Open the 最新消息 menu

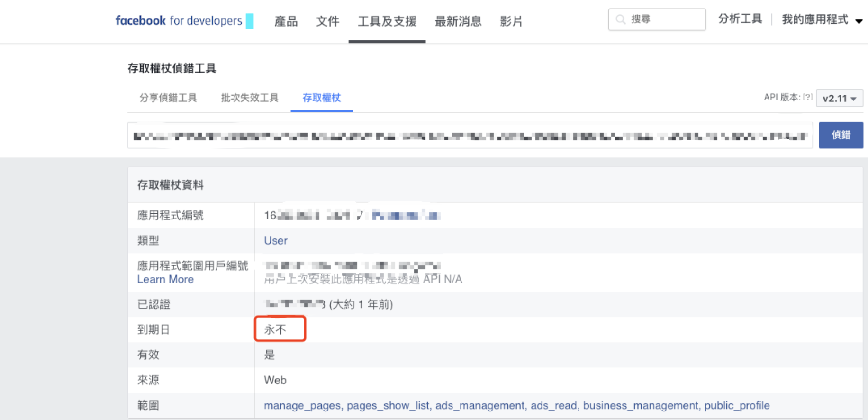point(458,21)
